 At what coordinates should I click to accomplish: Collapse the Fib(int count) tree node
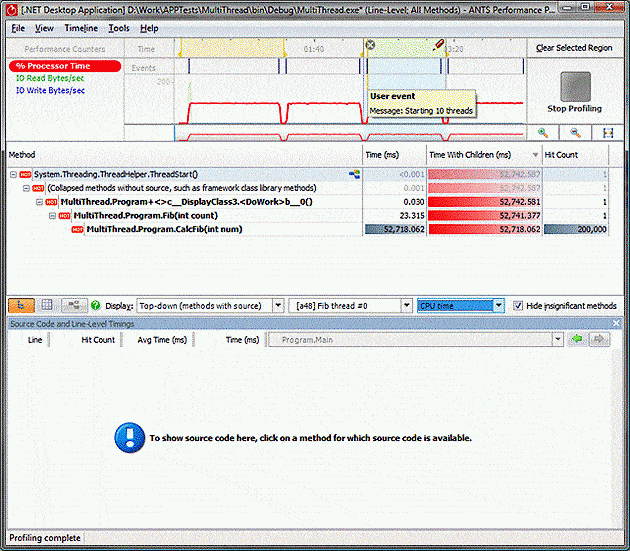tap(52, 216)
